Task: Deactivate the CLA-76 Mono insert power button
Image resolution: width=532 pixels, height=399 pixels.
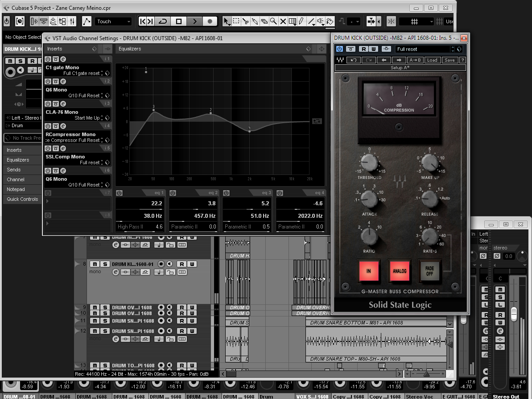Action: pyautogui.click(x=48, y=104)
